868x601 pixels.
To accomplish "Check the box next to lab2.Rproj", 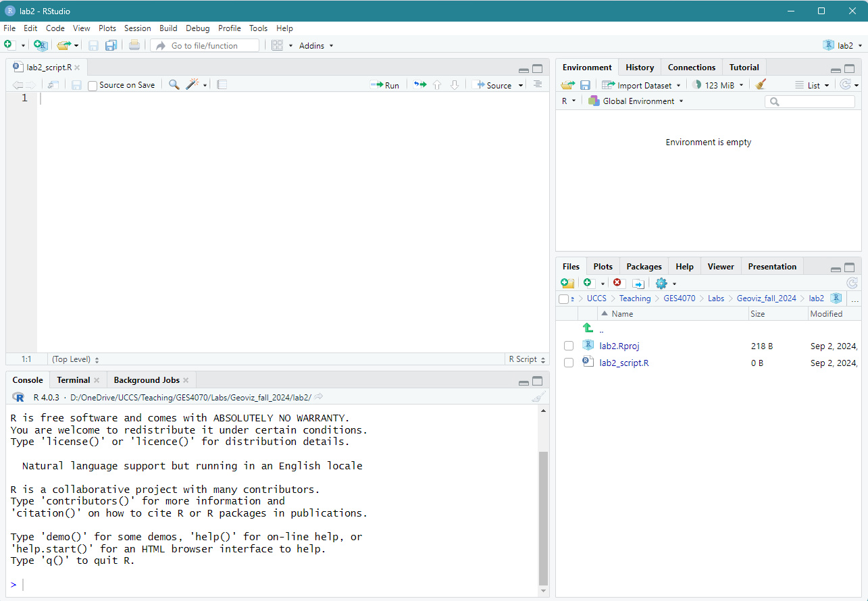I will [569, 346].
